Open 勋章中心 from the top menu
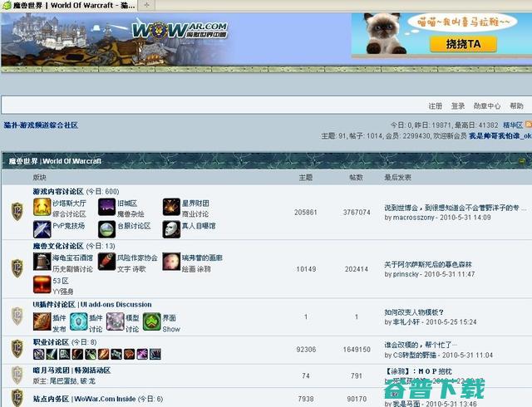Image resolution: width=532 pixels, height=407 pixels. click(x=487, y=105)
